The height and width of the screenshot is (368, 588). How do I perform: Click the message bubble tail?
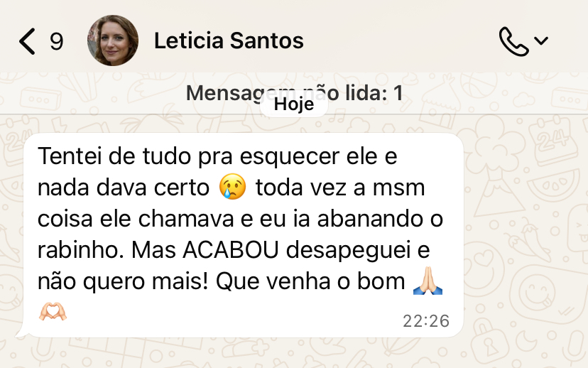22,332
